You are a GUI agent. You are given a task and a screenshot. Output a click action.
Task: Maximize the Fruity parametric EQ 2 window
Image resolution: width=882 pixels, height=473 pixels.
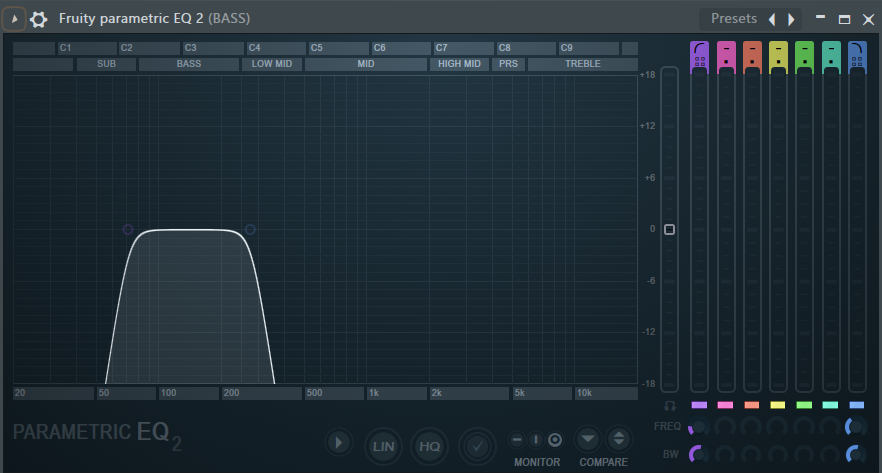coord(844,20)
